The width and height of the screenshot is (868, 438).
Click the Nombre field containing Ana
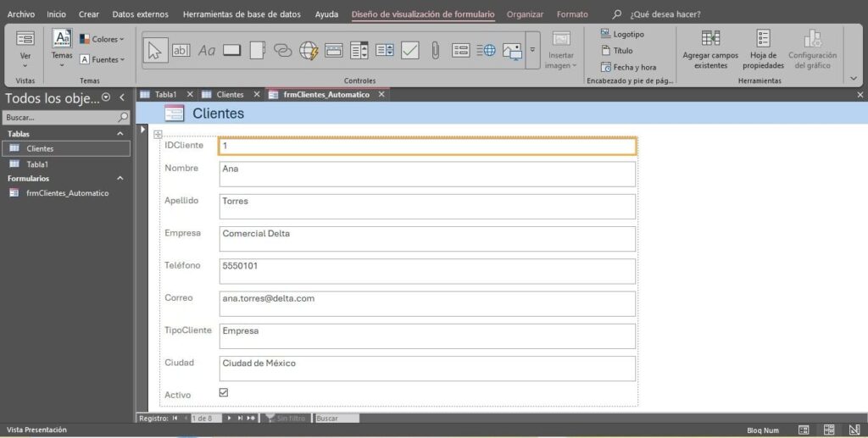427,175
